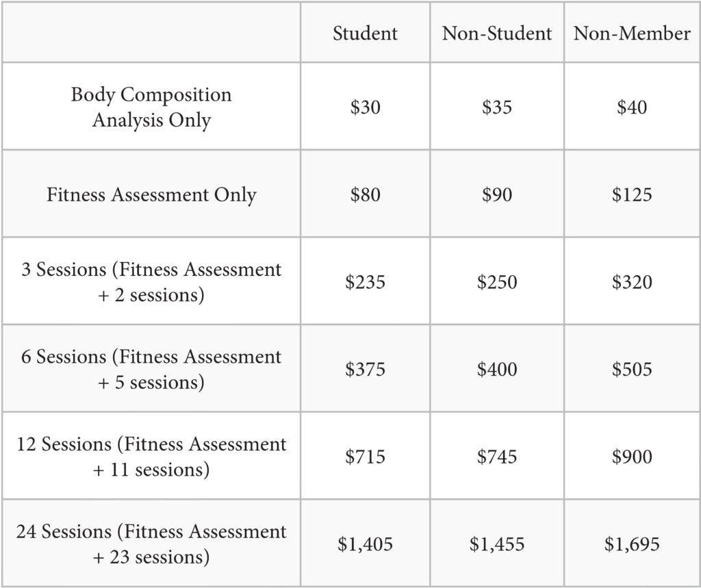Image resolution: width=701 pixels, height=588 pixels.
Task: Click the $35 non-student price cell
Action: [497, 107]
